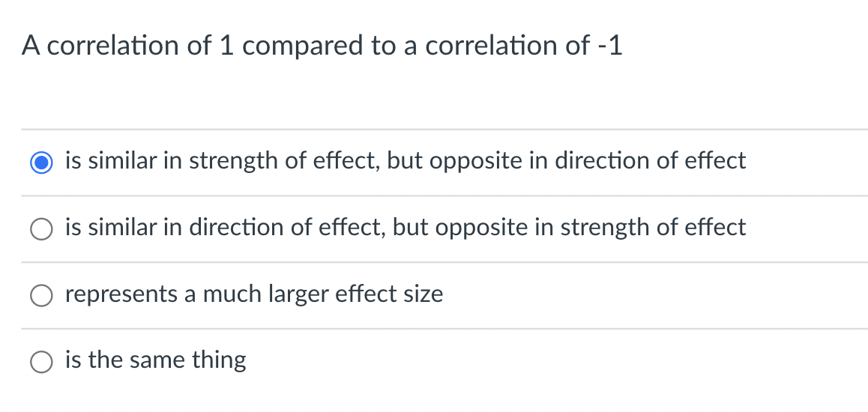Viewport: 868px width, 412px height.
Task: Select the selected blue radio button for strength of effect
Action: (41, 163)
